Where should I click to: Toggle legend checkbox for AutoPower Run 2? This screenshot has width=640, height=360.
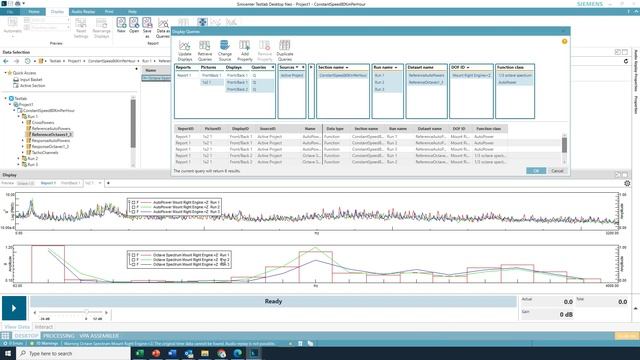tap(133, 207)
